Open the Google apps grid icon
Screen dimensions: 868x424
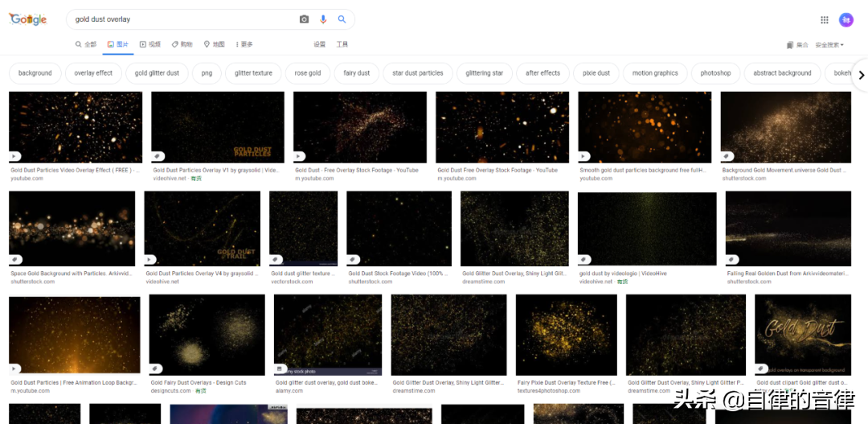tap(825, 20)
